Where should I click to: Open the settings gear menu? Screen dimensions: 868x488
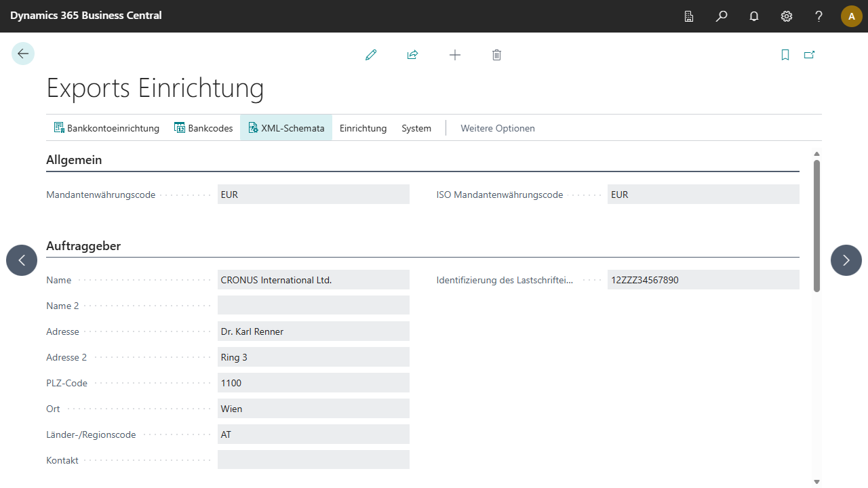pyautogui.click(x=787, y=16)
